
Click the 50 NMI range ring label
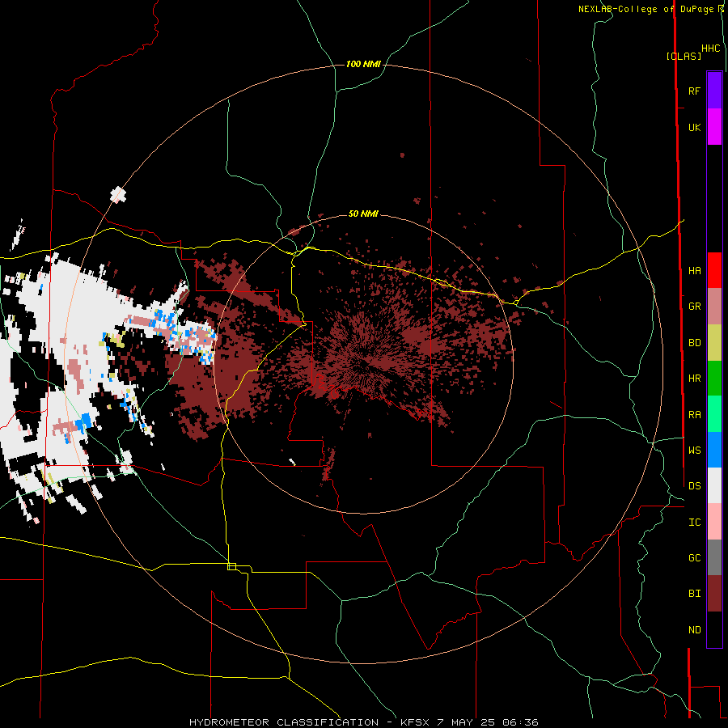click(363, 214)
